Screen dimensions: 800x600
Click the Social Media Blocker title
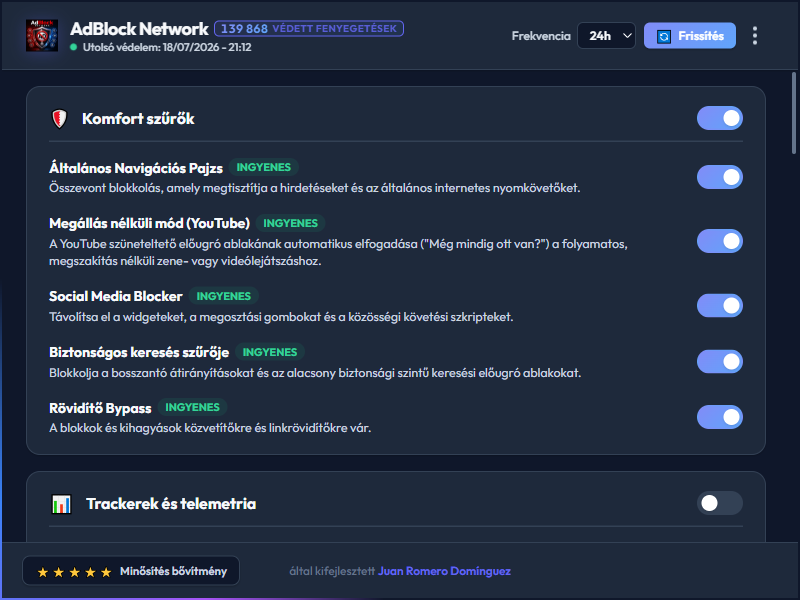pyautogui.click(x=116, y=296)
